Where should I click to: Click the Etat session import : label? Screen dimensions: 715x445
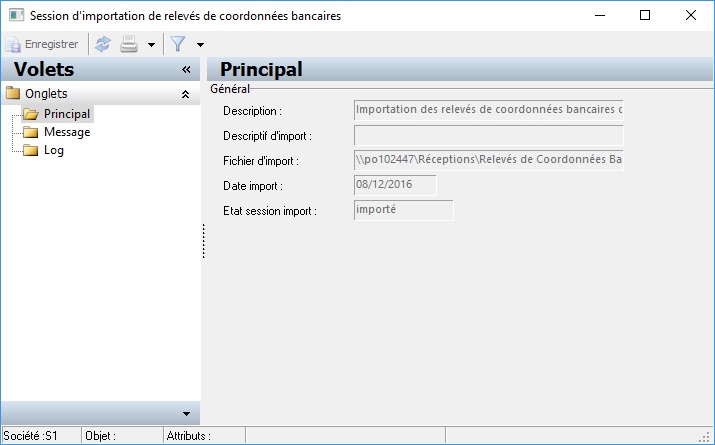click(270, 211)
